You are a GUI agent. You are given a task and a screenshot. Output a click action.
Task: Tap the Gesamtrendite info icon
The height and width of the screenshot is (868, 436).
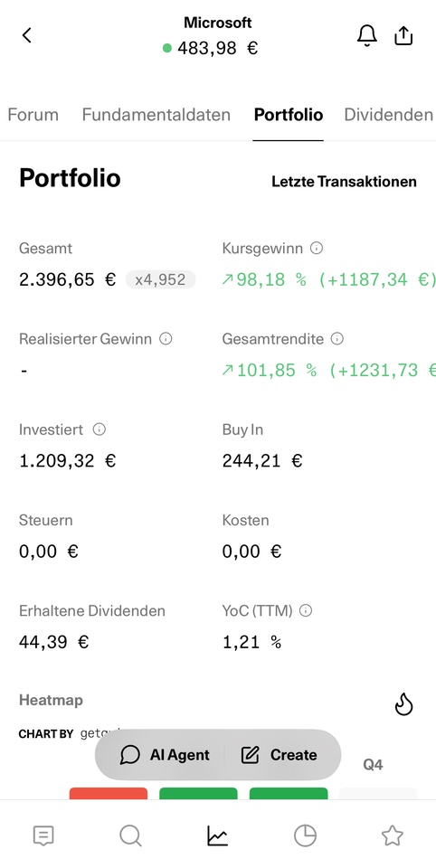[337, 338]
